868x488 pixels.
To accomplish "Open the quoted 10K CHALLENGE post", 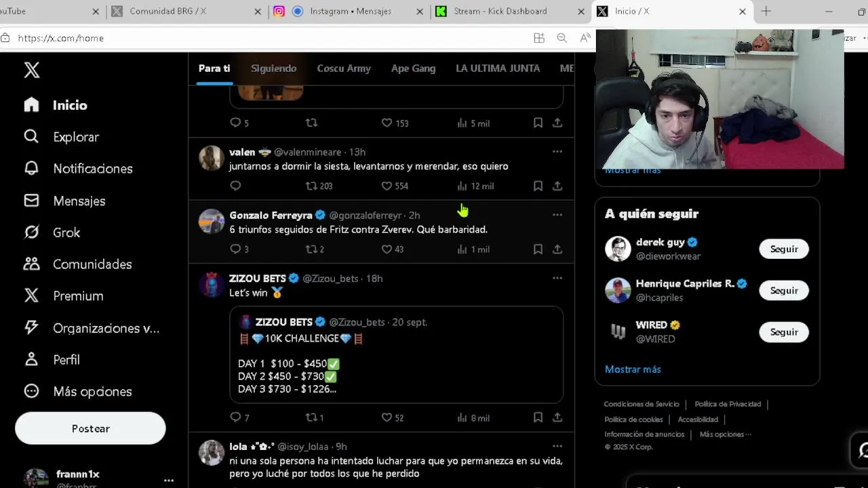I will coord(396,354).
